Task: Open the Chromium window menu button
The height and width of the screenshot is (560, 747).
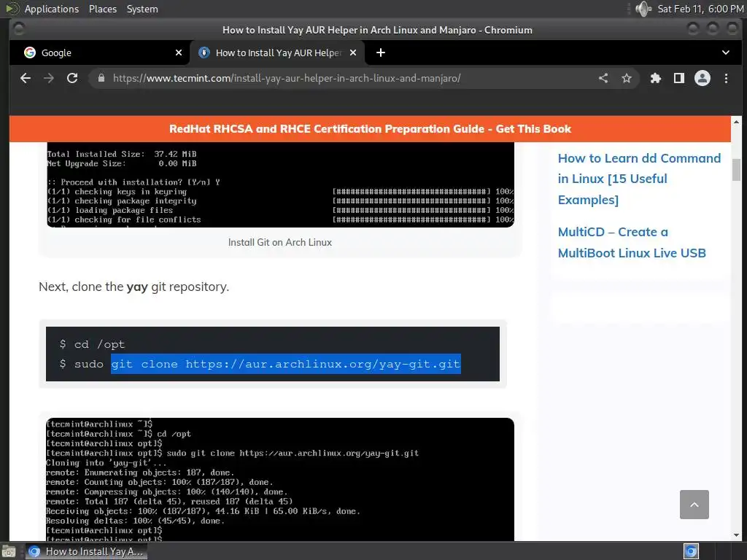Action: (x=19, y=29)
